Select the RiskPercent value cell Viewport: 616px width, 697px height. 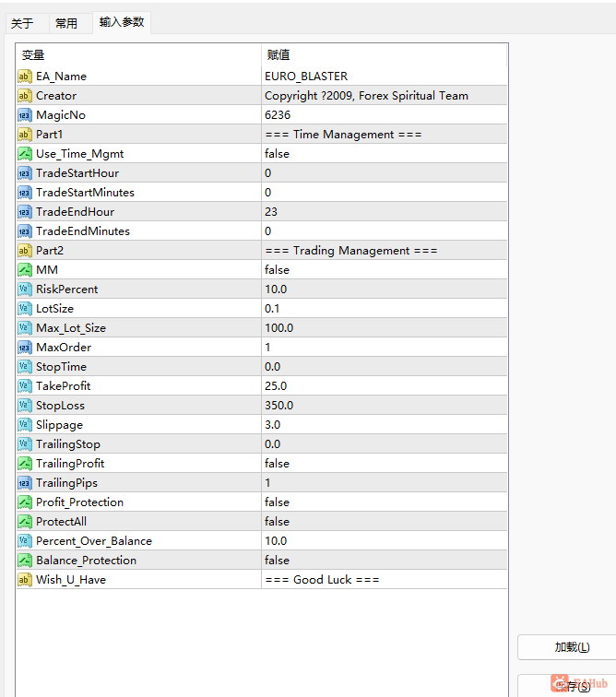click(x=385, y=289)
